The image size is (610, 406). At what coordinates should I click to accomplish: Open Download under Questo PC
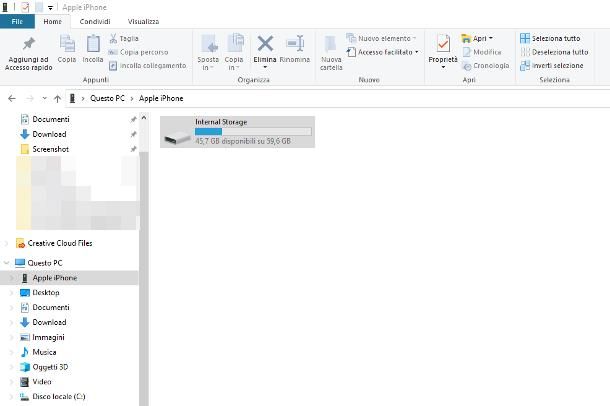tap(49, 322)
